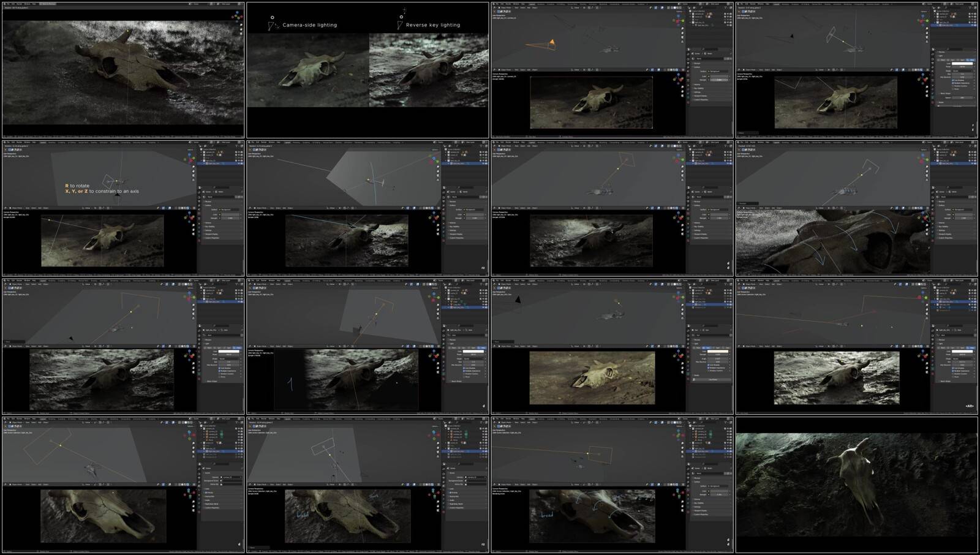Click the navigation gizmo in the opening full-screen skull render
This screenshot has height=555, width=980.
point(236,15)
